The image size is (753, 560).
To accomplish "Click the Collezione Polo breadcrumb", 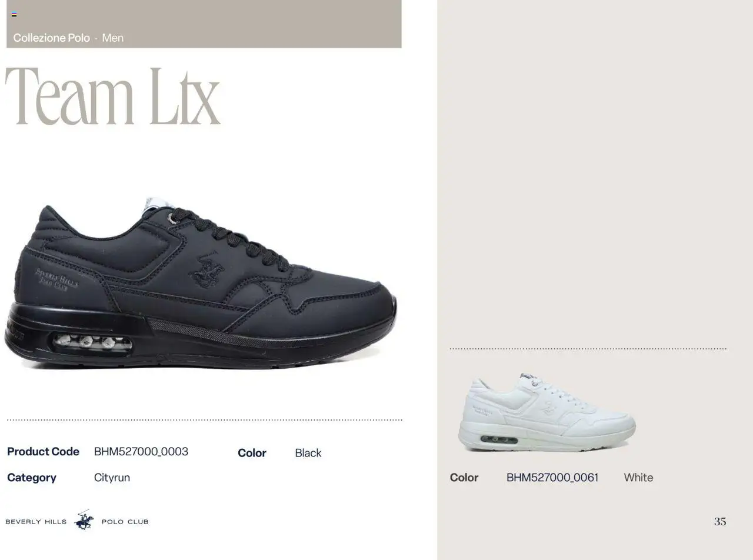I will pyautogui.click(x=51, y=38).
